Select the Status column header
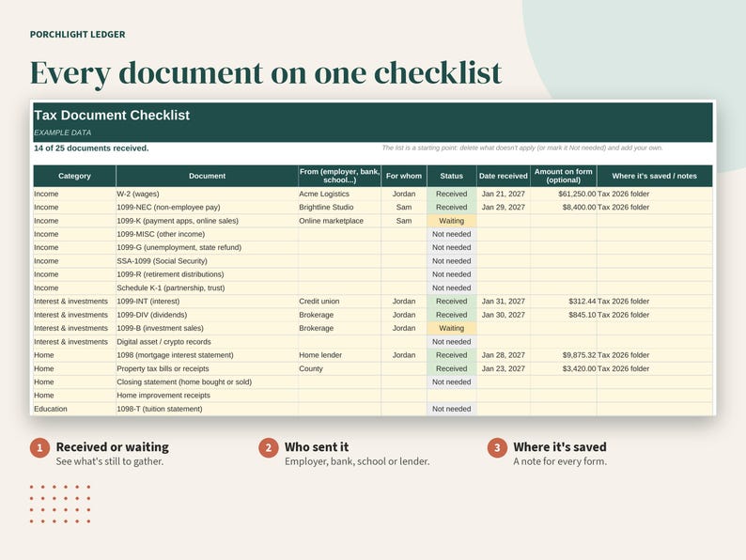Screen dimensions: 746x560 452,176
